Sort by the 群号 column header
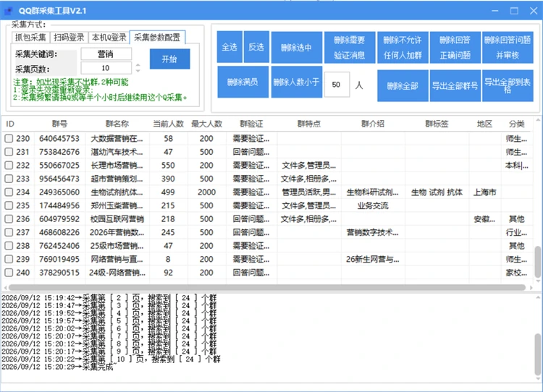543x392 pixels. 59,124
